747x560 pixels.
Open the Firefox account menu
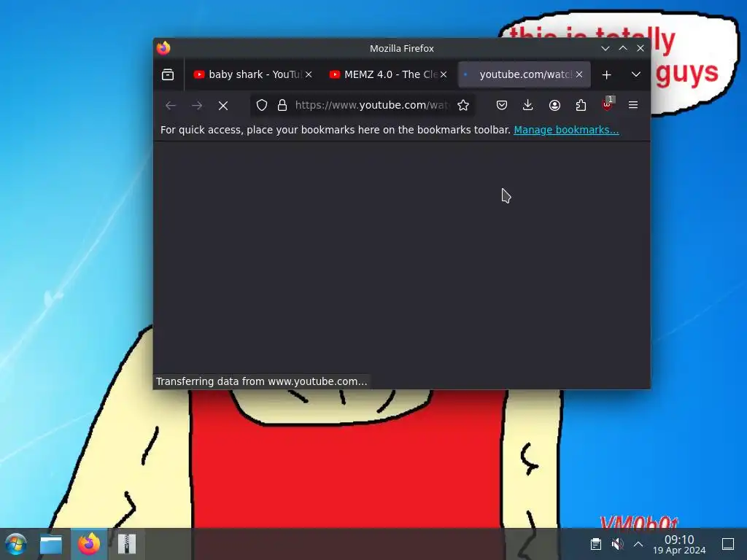[x=554, y=105]
